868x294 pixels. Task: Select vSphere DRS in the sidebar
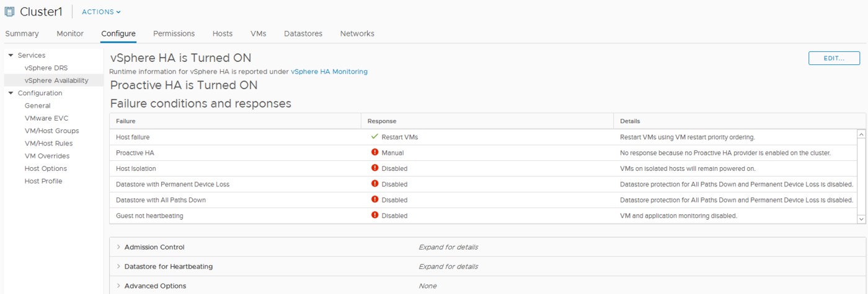point(46,68)
